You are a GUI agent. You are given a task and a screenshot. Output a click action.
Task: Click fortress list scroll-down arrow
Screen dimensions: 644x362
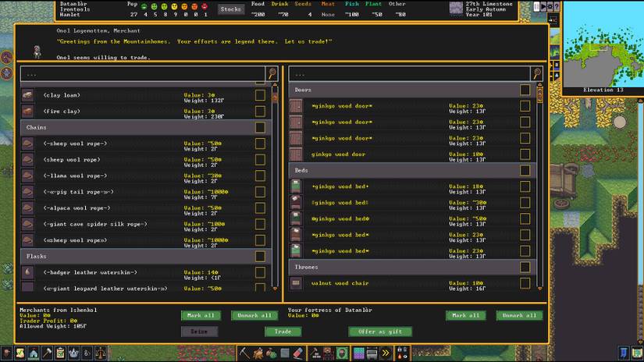click(539, 289)
